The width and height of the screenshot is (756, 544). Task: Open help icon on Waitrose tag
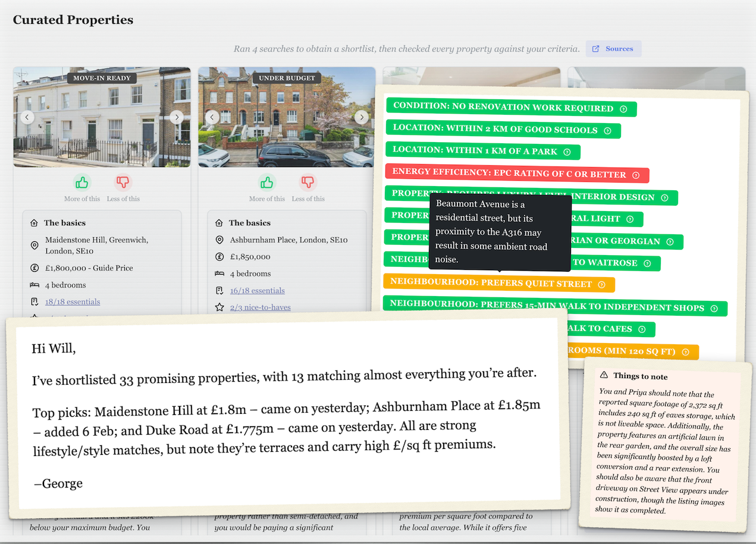click(647, 263)
